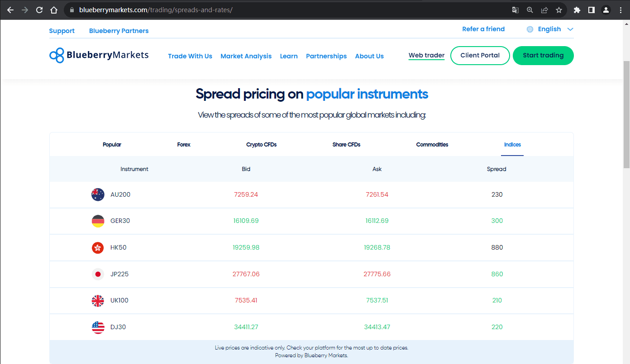630x364 pixels.
Task: Switch to the Commodities tab
Action: (432, 145)
